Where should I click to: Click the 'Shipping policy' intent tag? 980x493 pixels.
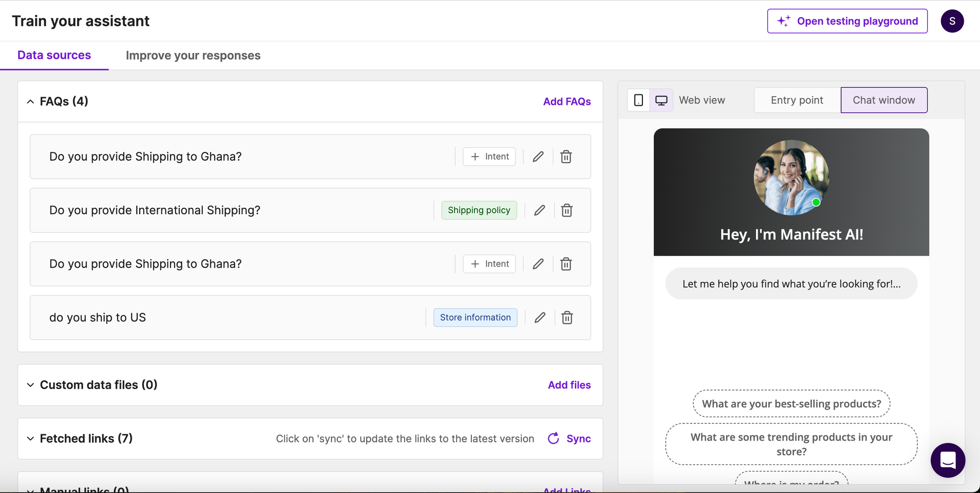pos(479,210)
